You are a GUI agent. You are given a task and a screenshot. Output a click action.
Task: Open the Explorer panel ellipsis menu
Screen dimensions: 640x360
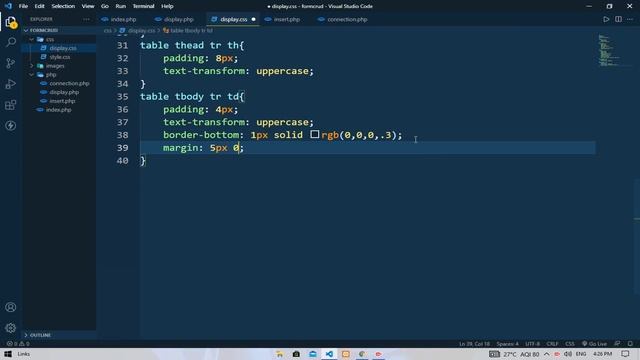point(86,19)
